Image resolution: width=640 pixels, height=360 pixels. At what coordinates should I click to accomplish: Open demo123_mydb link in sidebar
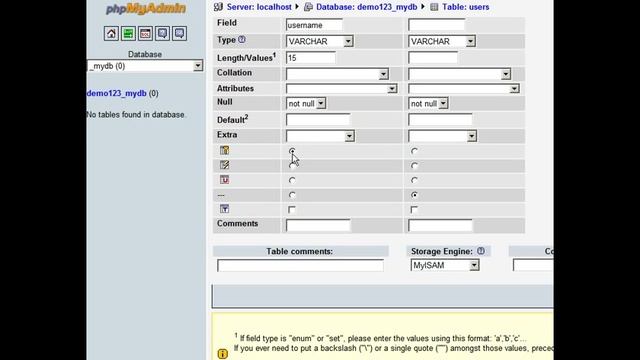pos(116,93)
